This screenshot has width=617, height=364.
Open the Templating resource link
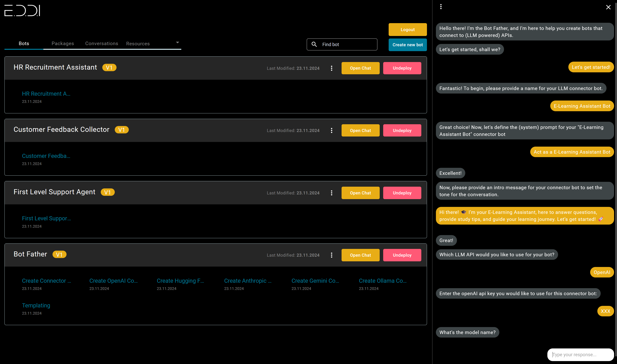coord(36,305)
